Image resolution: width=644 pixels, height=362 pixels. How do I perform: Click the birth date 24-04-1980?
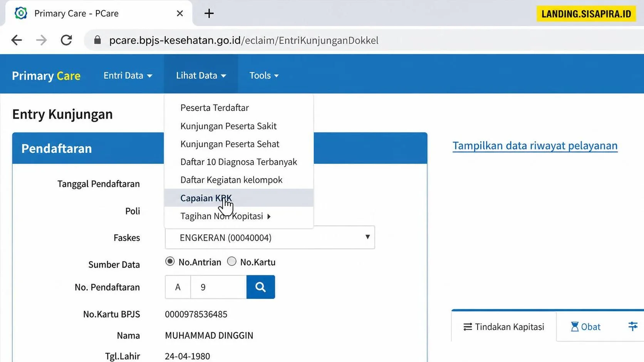(x=188, y=356)
